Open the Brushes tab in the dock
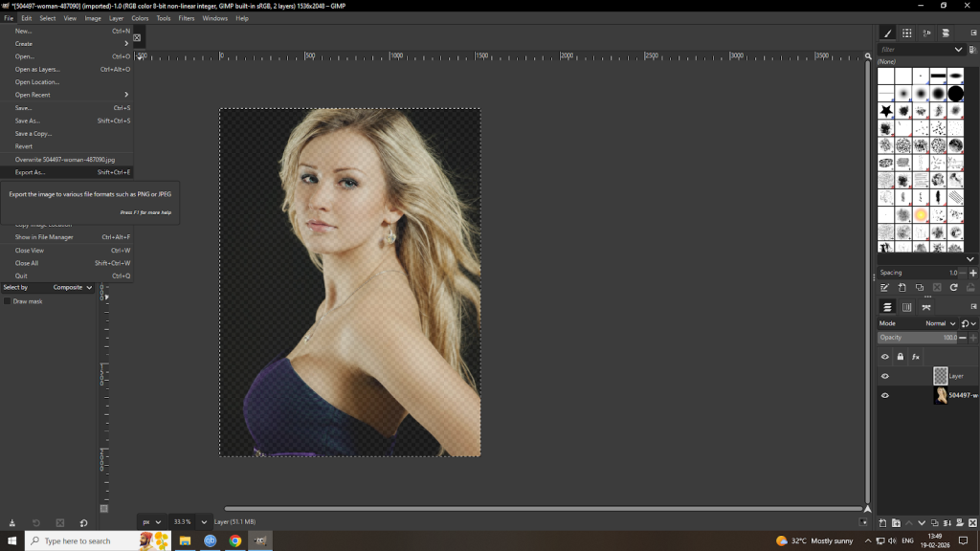 point(887,33)
